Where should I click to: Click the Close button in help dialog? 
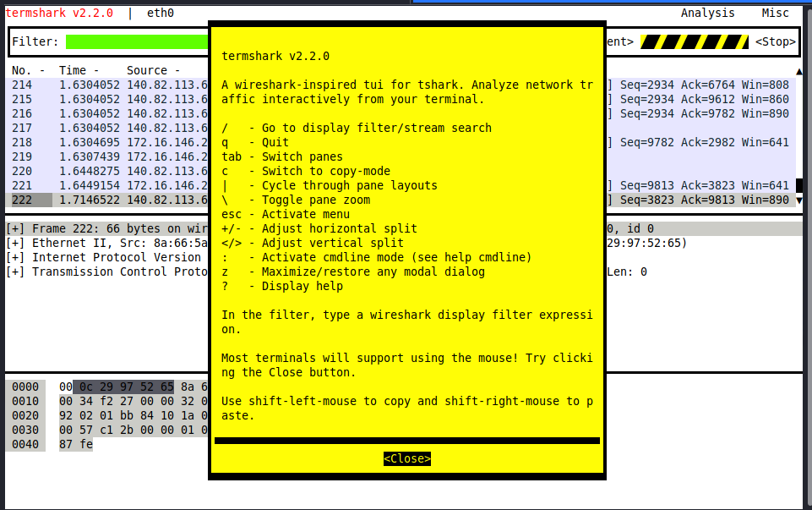point(406,458)
